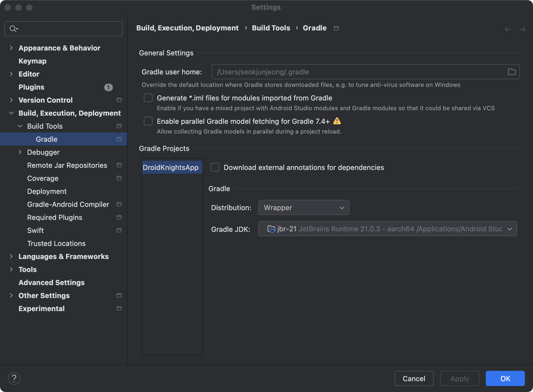Click the Plugins update badge showing 1
Image resolution: width=533 pixels, height=392 pixels.
pyautogui.click(x=108, y=87)
